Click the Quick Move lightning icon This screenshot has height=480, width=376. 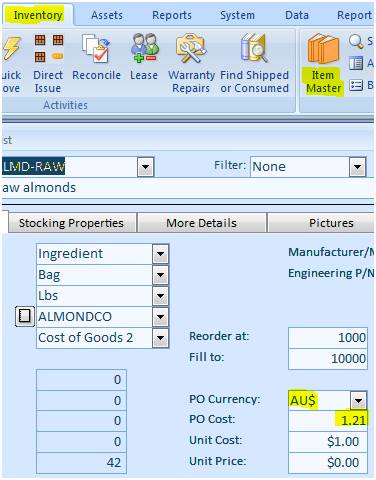click(11, 49)
